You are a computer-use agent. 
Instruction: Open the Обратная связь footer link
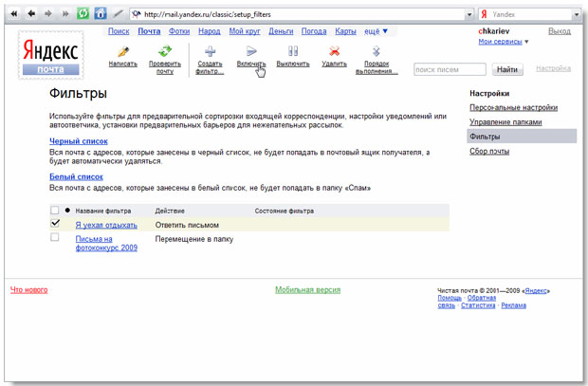coord(481,298)
